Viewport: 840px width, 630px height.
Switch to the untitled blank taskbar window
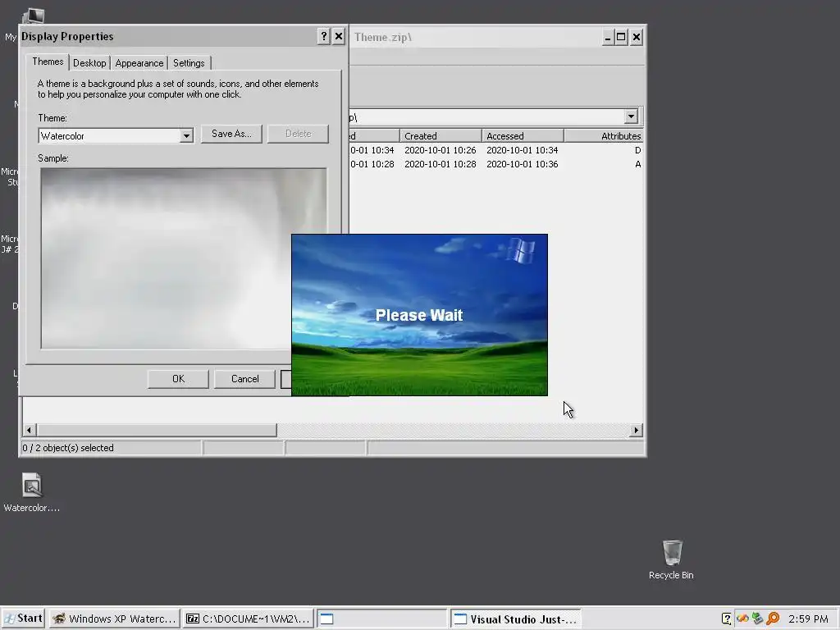pos(381,619)
